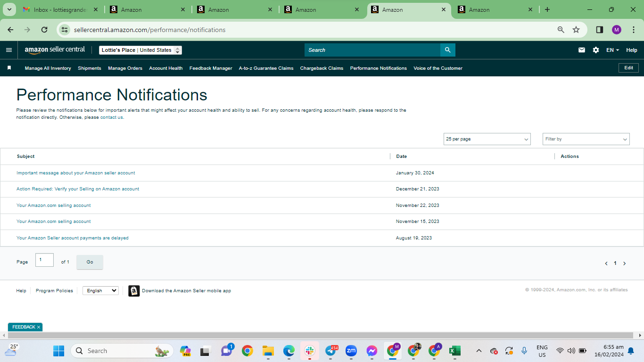Open the EN language dropdown
Viewport: 644px width, 362px height.
point(612,50)
